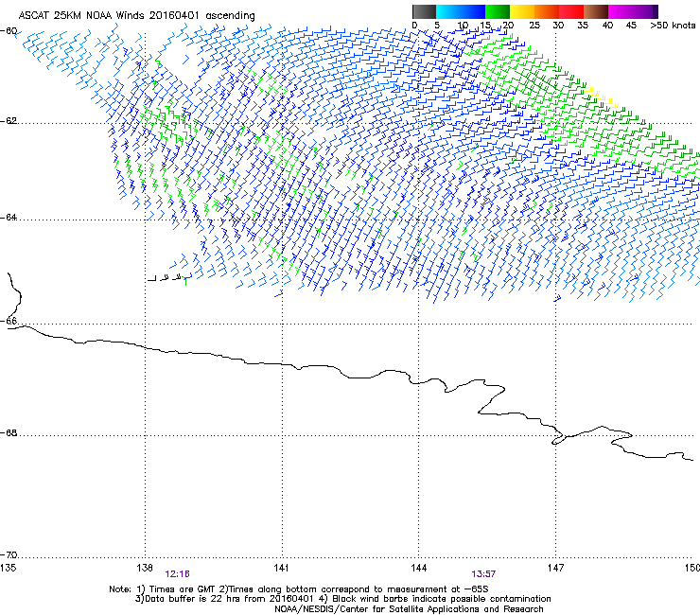
Task: Click the '45' label on the color scale
Action: [631, 26]
